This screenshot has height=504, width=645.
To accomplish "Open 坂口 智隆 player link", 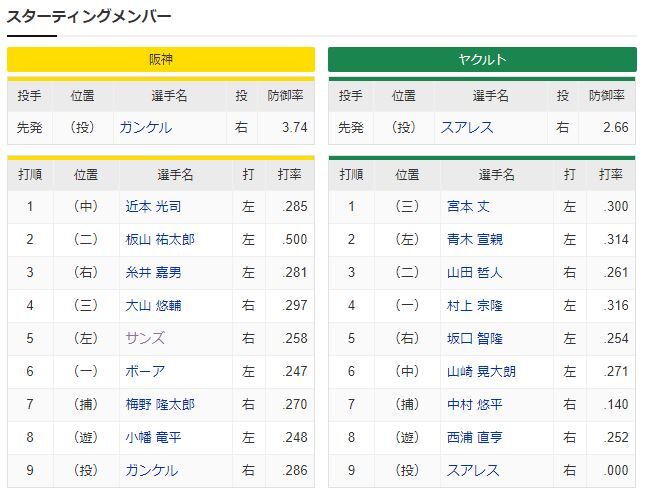I will click(x=475, y=338).
